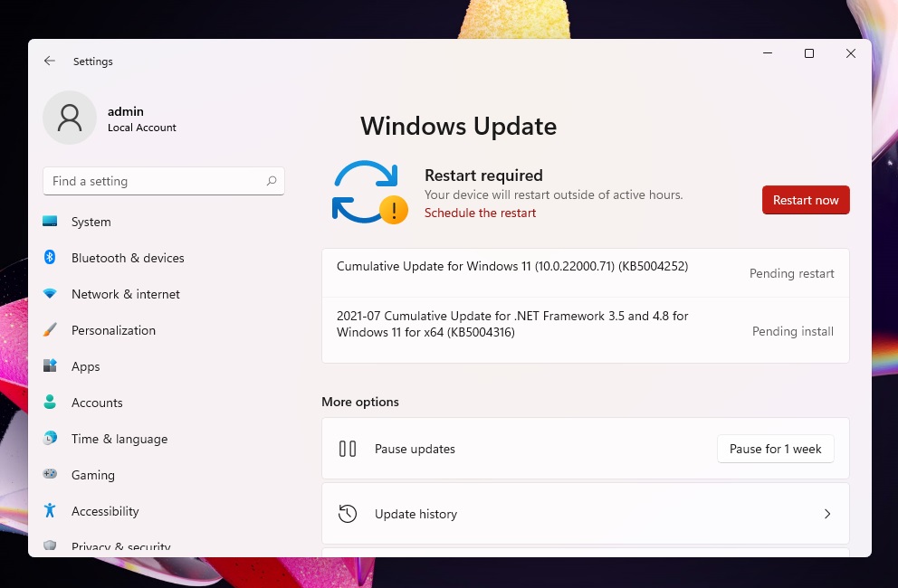Go to Accessibility settings
The height and width of the screenshot is (588, 898).
coord(105,511)
